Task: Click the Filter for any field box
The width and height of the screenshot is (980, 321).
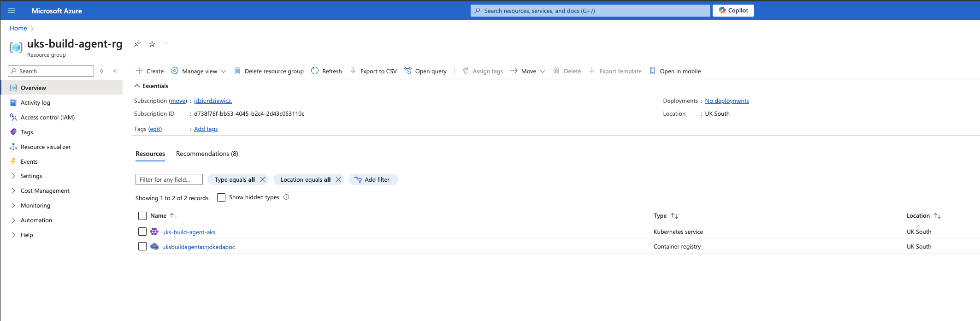Action: click(x=169, y=179)
